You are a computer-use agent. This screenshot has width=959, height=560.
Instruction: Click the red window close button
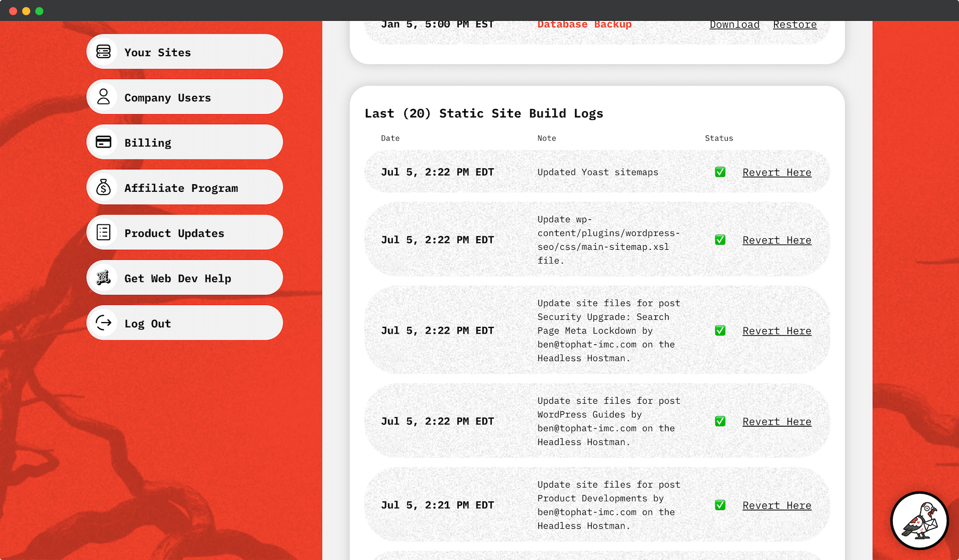[13, 11]
